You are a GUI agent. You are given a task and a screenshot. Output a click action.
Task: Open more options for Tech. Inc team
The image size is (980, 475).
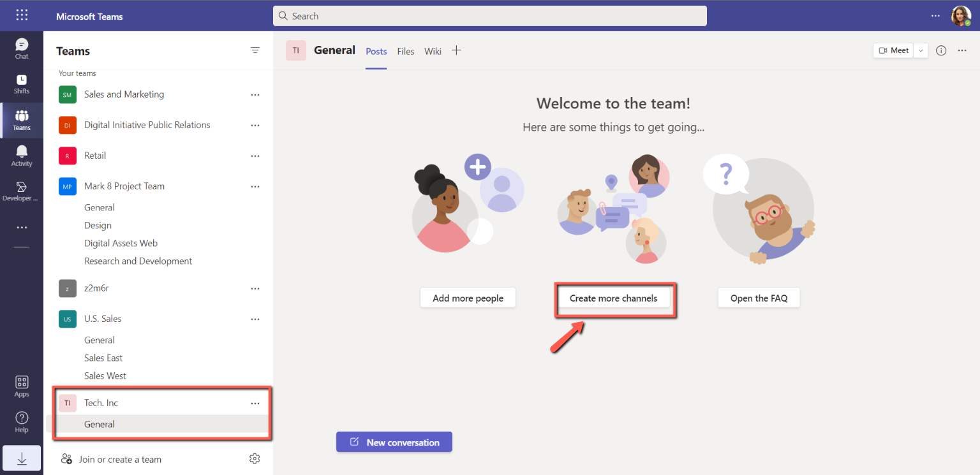255,403
